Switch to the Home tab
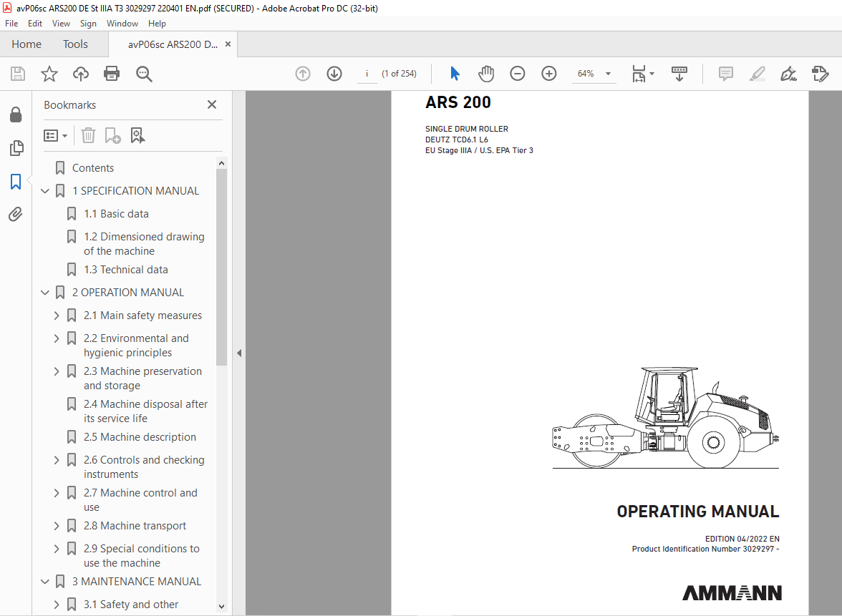Screen dimensions: 842x616 (x=26, y=44)
